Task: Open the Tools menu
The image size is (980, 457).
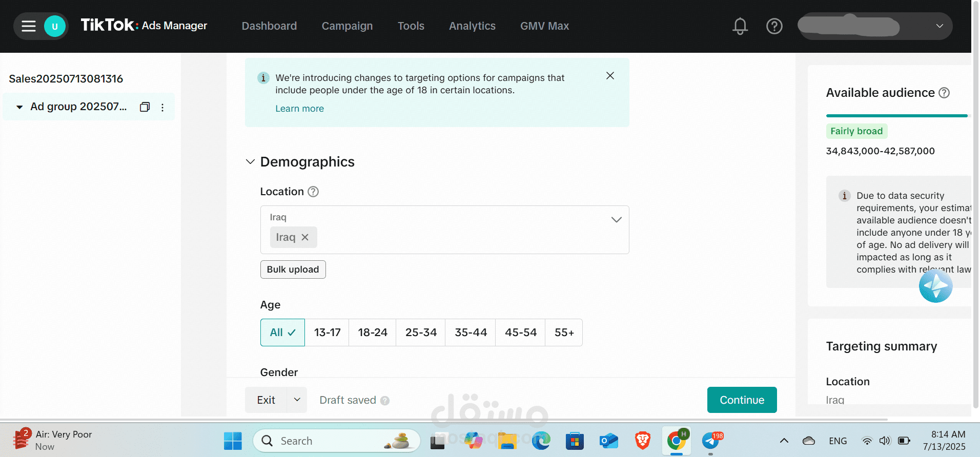Action: pos(411,26)
